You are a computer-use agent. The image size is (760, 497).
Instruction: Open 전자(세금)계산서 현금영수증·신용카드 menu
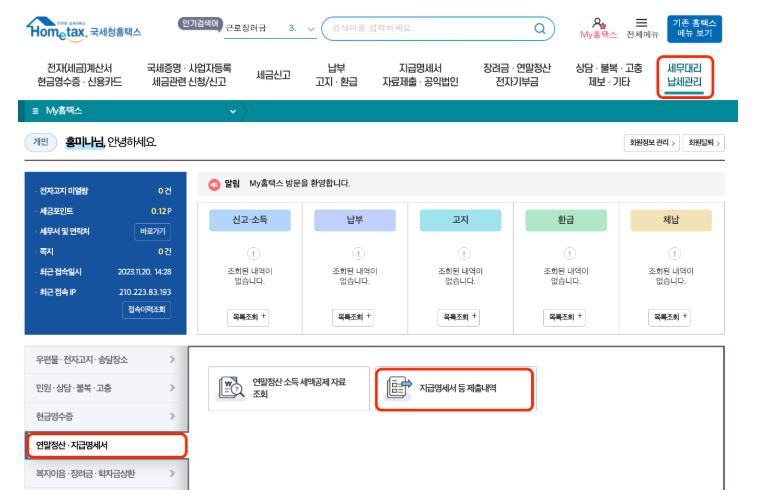(79, 75)
